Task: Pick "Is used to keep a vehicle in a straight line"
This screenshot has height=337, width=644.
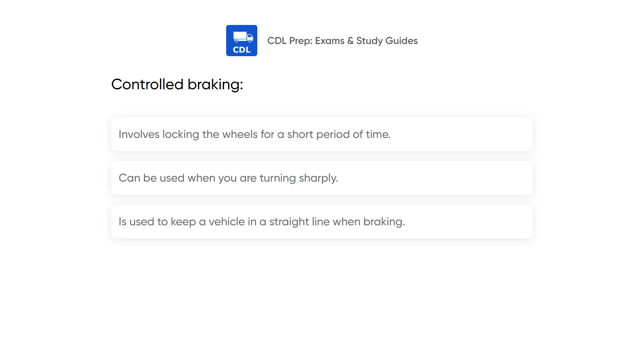Action: 262,222
